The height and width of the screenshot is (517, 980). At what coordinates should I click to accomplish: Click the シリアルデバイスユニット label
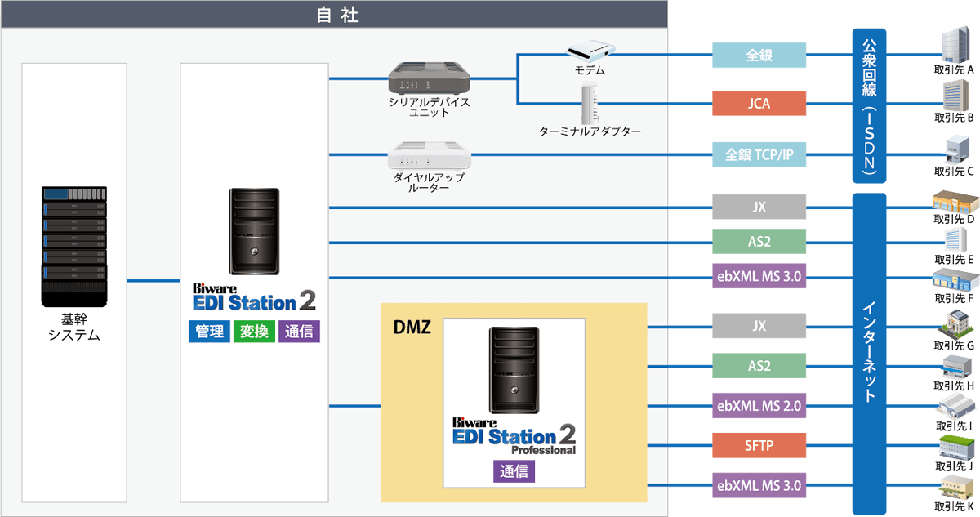pyautogui.click(x=430, y=108)
